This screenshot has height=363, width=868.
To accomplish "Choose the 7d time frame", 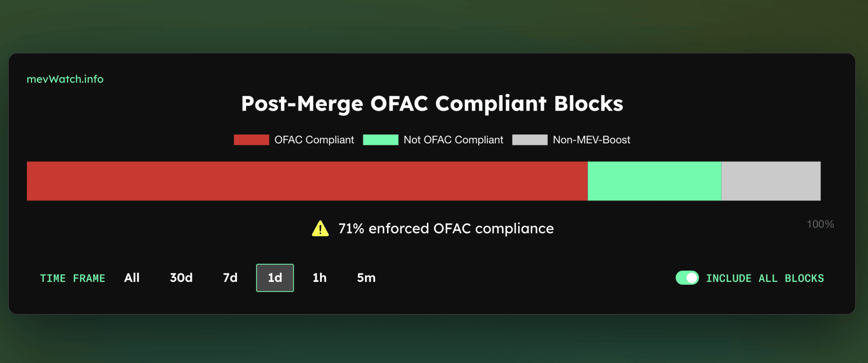I will click(x=230, y=278).
